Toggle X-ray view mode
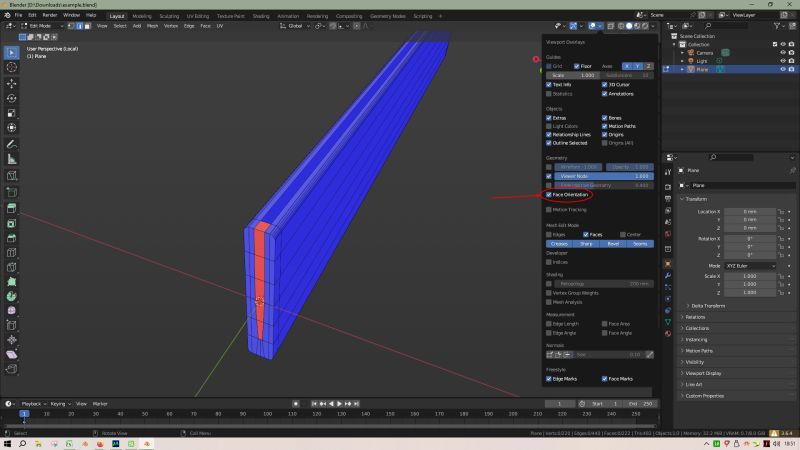Image resolution: width=800 pixels, height=450 pixels. click(x=611, y=26)
